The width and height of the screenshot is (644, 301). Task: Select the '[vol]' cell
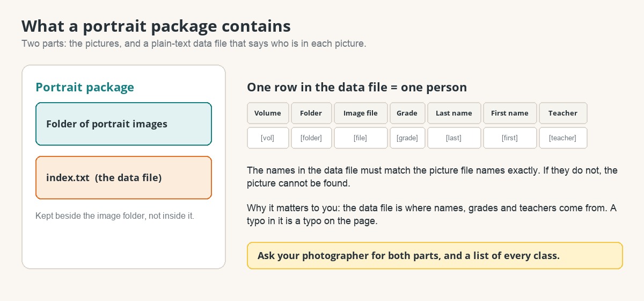click(x=268, y=138)
